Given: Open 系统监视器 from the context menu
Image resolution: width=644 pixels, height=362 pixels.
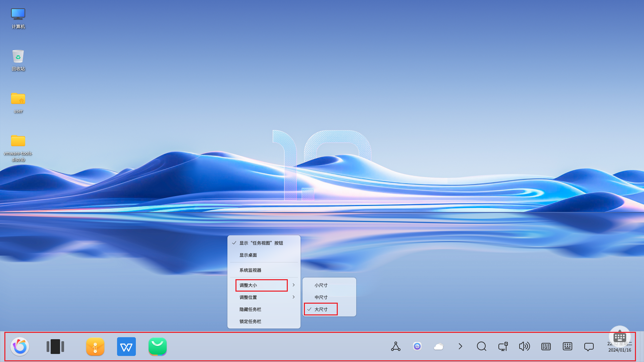Looking at the screenshot, I should tap(264, 270).
